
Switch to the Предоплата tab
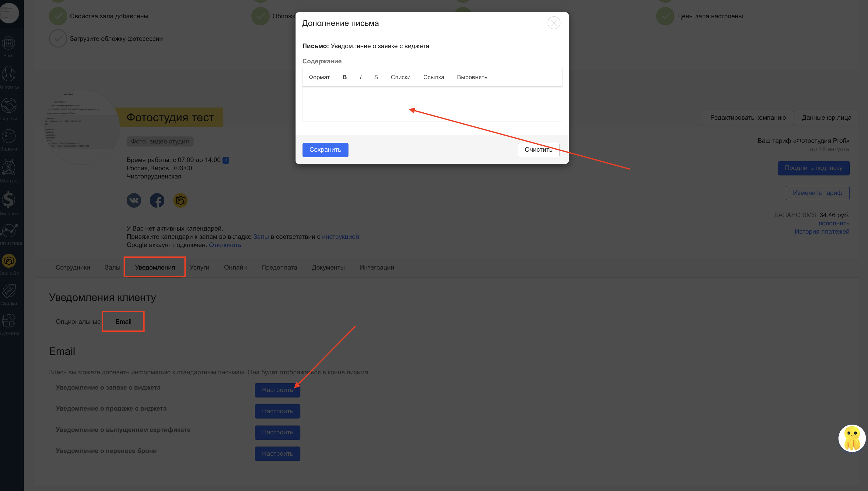279,267
